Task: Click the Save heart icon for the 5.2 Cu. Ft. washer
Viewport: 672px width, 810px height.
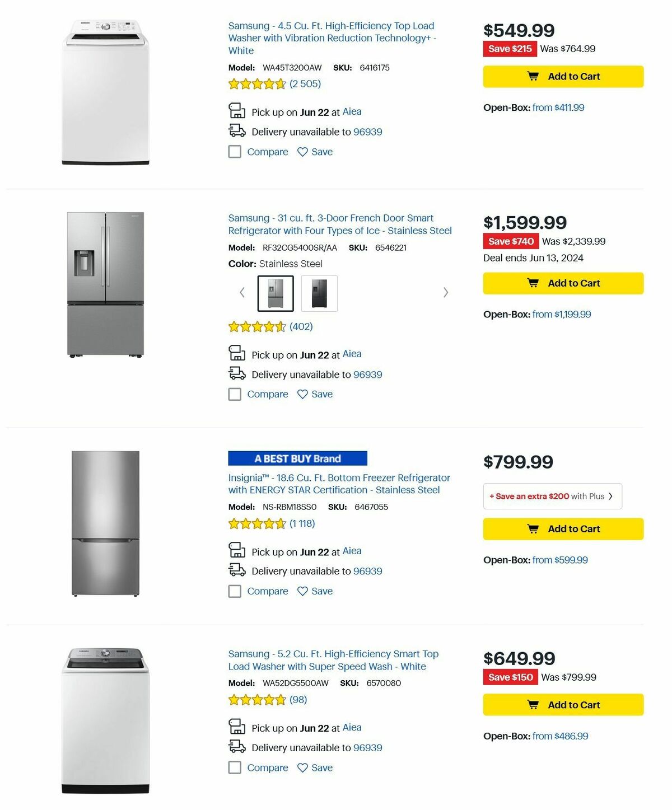Action: tap(302, 767)
